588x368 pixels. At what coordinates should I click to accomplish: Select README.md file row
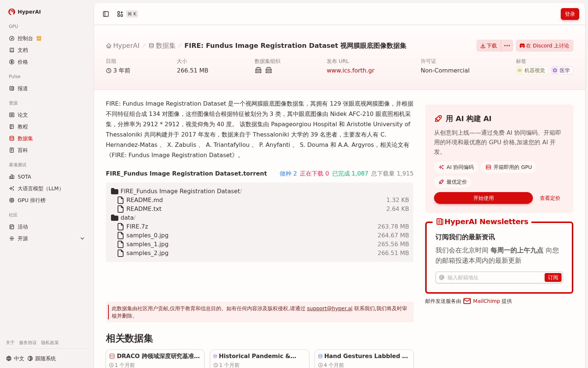pyautogui.click(x=259, y=200)
